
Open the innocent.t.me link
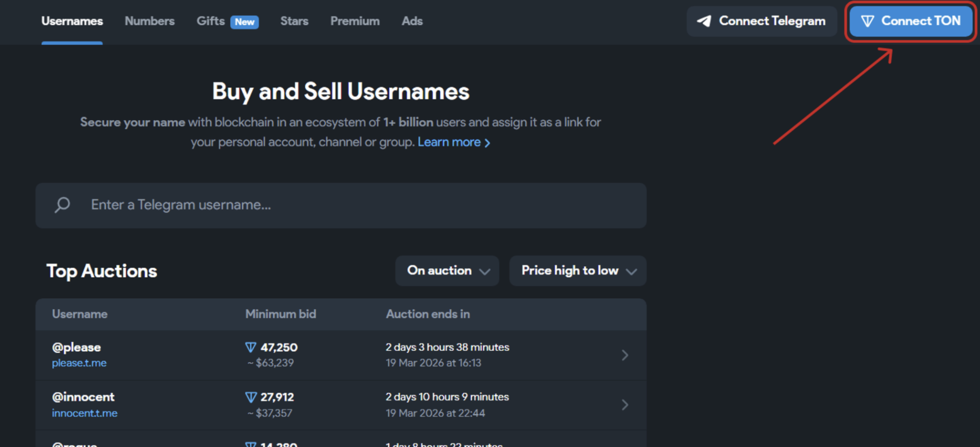click(84, 413)
